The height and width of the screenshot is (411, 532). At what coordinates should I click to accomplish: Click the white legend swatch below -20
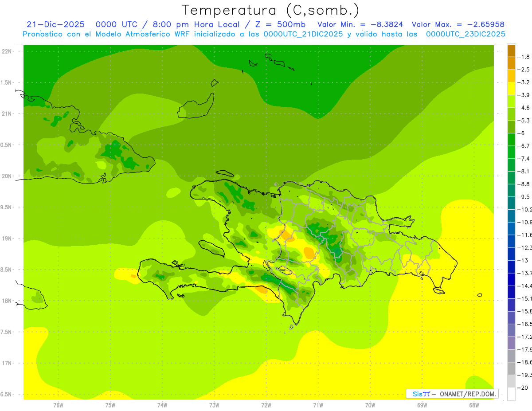coord(511,394)
